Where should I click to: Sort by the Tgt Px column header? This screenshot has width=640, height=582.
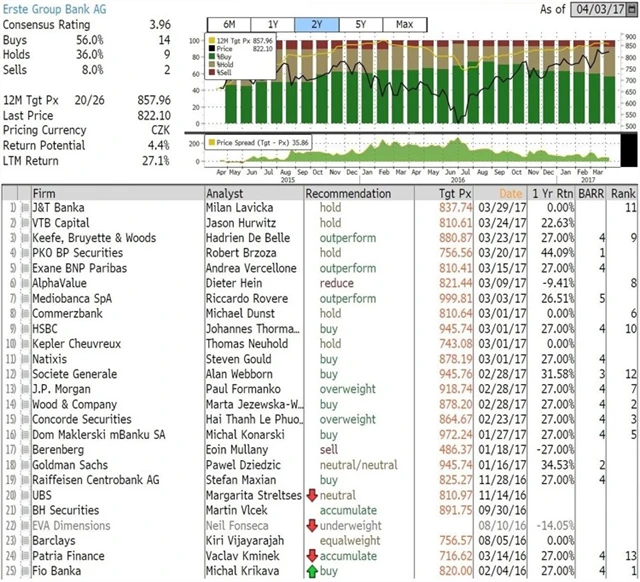pos(453,192)
